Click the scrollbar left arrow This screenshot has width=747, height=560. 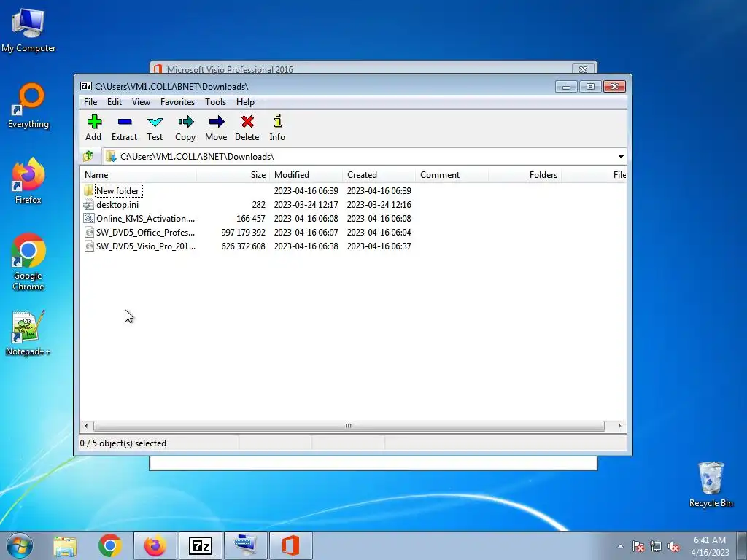(86, 426)
